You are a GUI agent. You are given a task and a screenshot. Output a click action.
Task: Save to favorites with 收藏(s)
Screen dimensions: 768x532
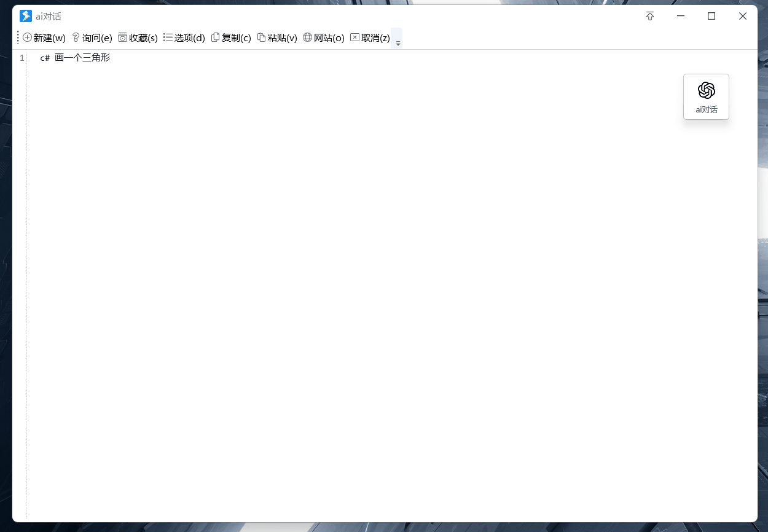(x=138, y=38)
